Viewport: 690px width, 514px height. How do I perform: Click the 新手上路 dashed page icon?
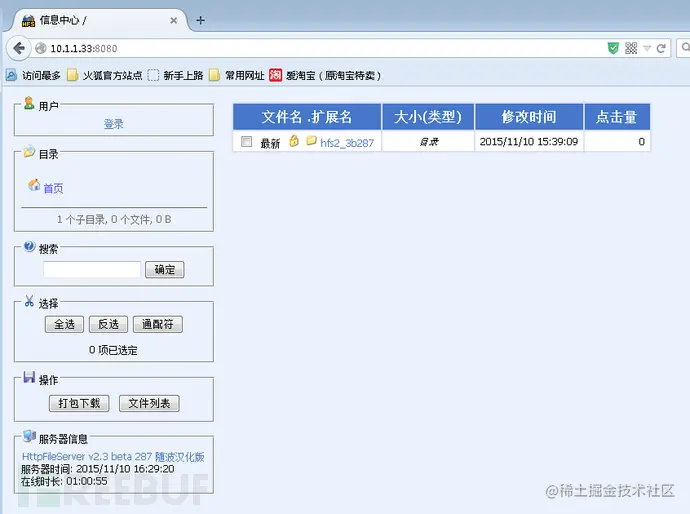click(x=153, y=75)
